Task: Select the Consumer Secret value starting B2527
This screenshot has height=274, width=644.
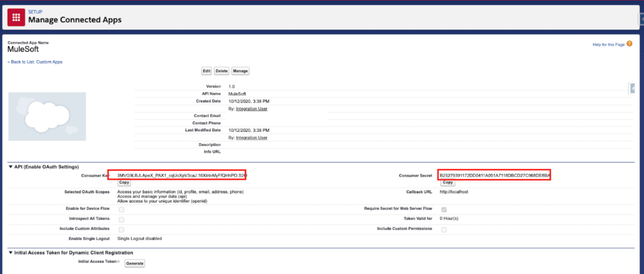Action: [x=495, y=175]
